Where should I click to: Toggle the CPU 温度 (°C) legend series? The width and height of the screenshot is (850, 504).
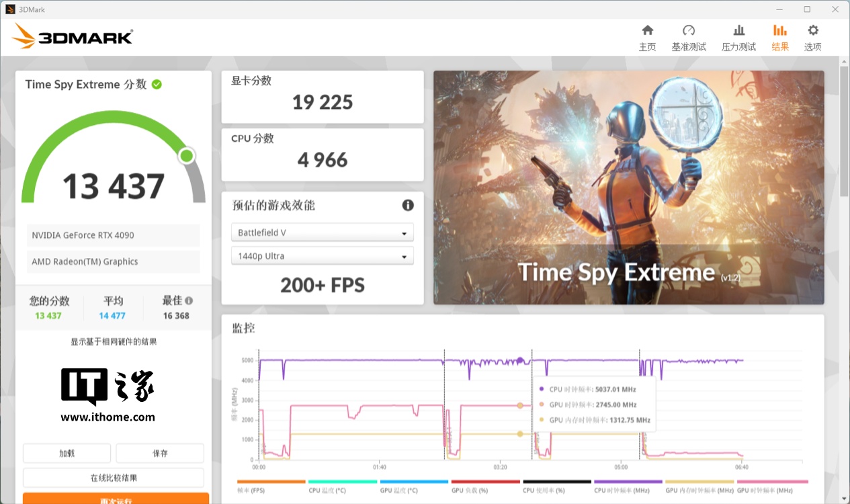coord(343,487)
